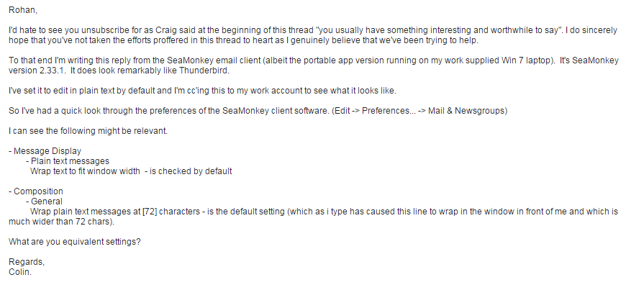Click the greeting "Rohan,"
This screenshot has width=644, height=285.
[x=23, y=10]
